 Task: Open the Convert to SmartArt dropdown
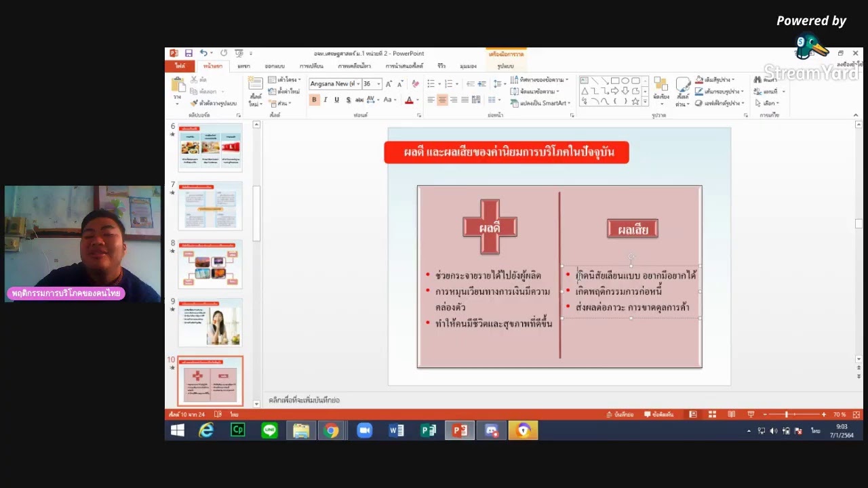[540, 103]
